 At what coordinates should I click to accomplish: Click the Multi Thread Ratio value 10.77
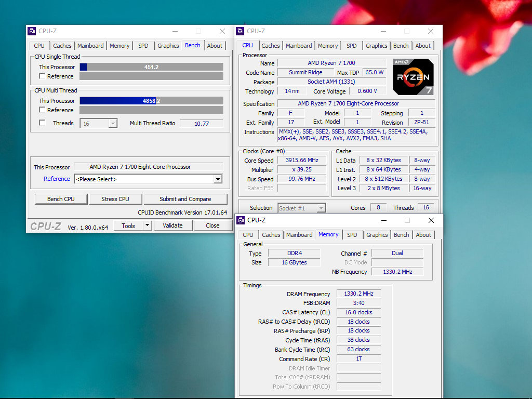[x=202, y=124]
